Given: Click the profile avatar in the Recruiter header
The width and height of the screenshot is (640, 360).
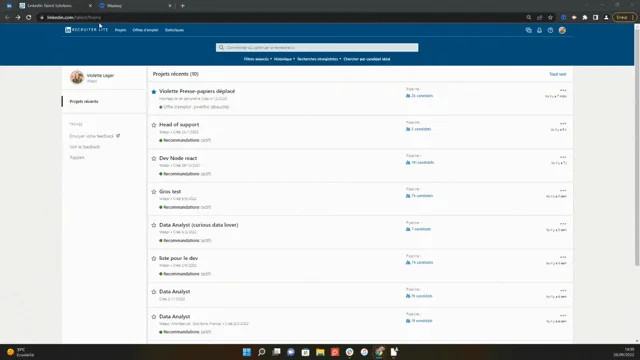Looking at the screenshot, I should point(562,30).
